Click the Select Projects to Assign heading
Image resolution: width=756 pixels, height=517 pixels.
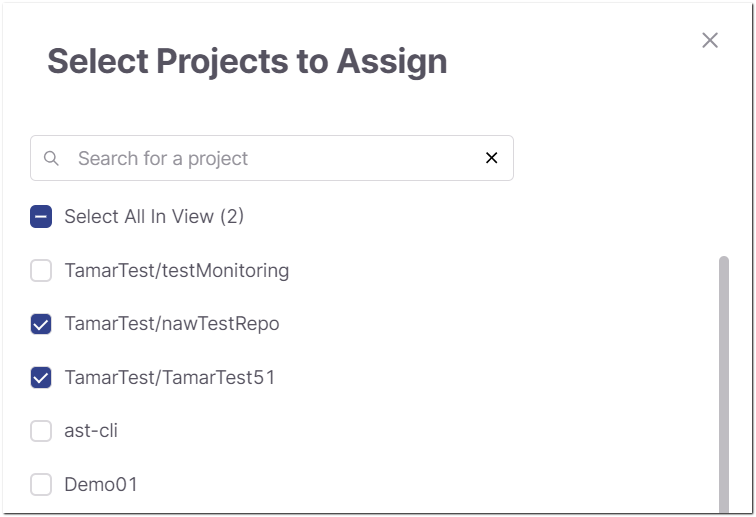tap(247, 62)
